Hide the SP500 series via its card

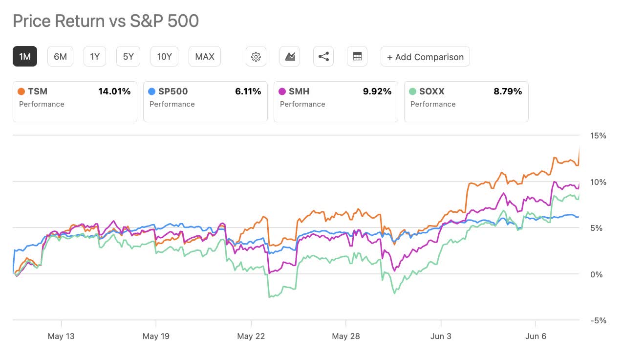(x=205, y=101)
